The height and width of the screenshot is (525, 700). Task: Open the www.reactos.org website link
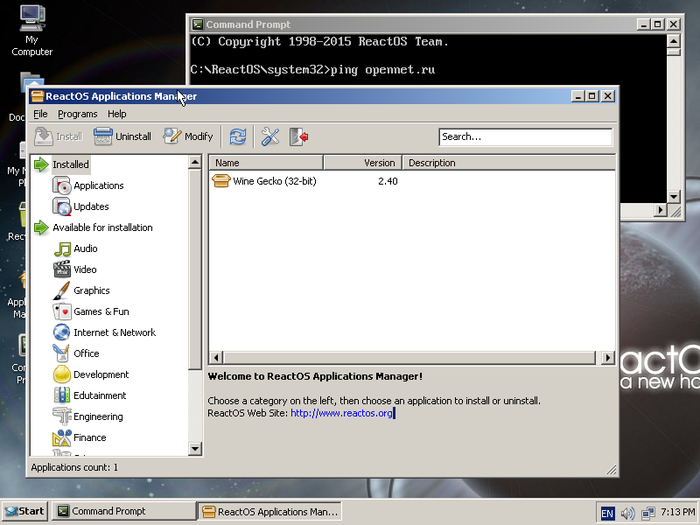(x=341, y=413)
